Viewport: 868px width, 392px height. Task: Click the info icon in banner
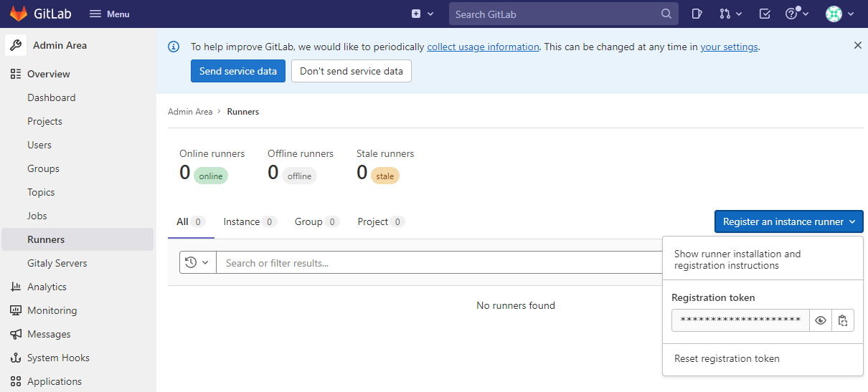pos(174,47)
